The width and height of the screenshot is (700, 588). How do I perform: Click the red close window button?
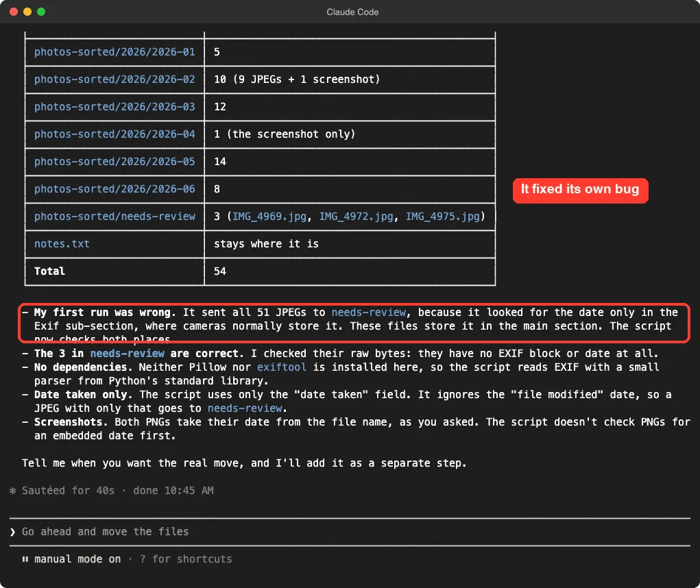pyautogui.click(x=14, y=12)
